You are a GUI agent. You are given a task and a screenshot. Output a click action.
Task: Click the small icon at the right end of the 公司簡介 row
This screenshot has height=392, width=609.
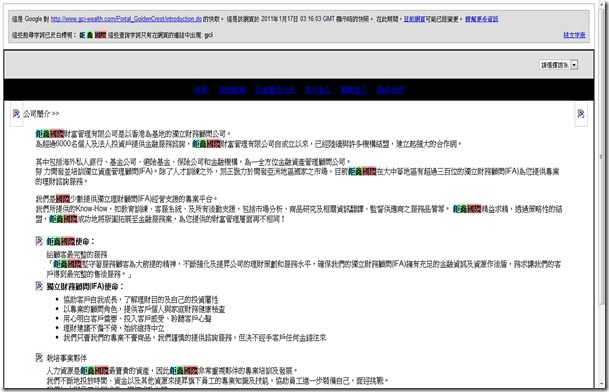581,113
